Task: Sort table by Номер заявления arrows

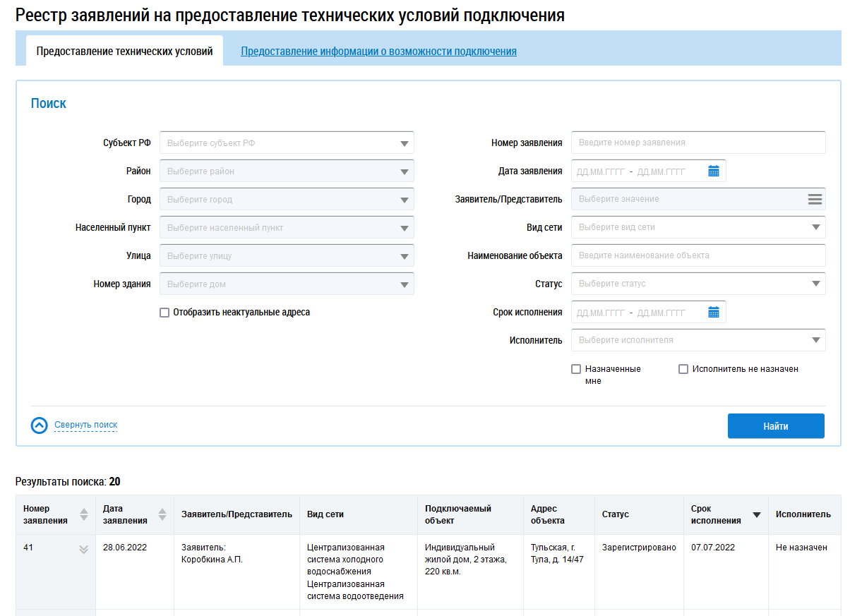Action: tap(84, 514)
